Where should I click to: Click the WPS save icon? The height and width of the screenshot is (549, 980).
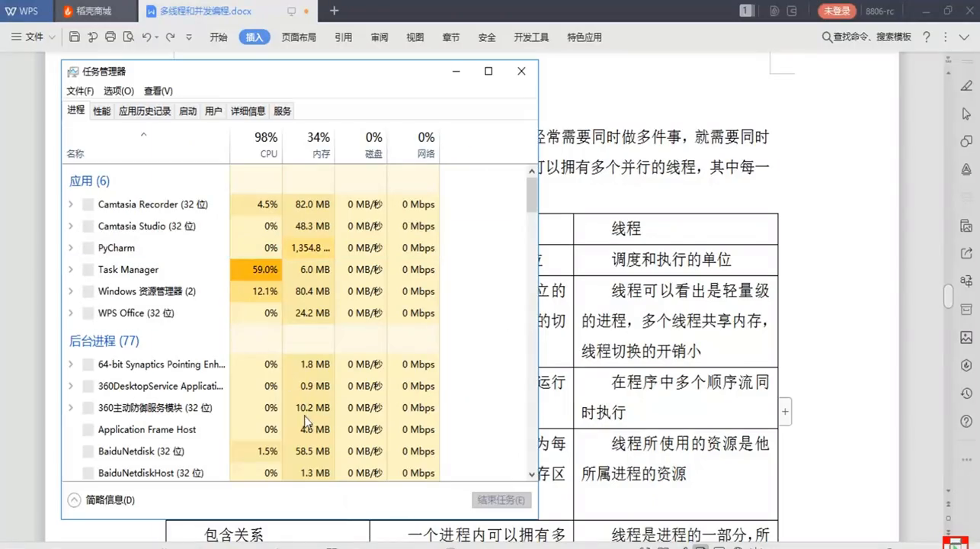(x=74, y=37)
